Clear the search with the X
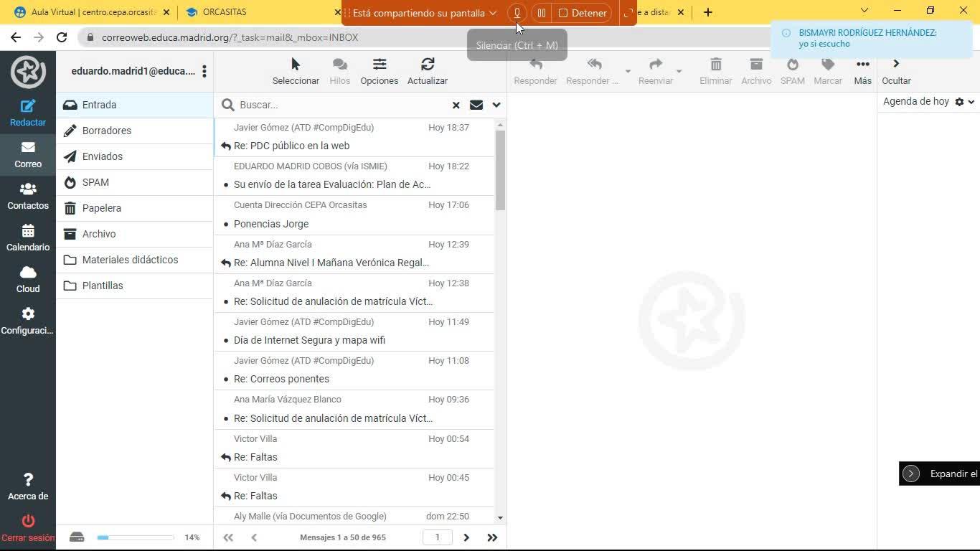Screen dimensions: 980x551 click(456, 105)
